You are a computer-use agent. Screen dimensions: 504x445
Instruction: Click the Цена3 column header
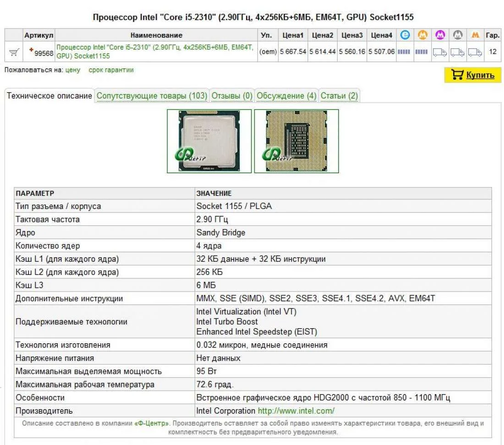click(352, 35)
